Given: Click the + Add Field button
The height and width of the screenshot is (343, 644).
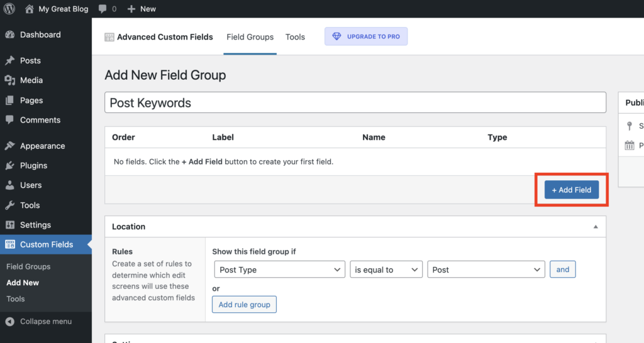Looking at the screenshot, I should [571, 190].
